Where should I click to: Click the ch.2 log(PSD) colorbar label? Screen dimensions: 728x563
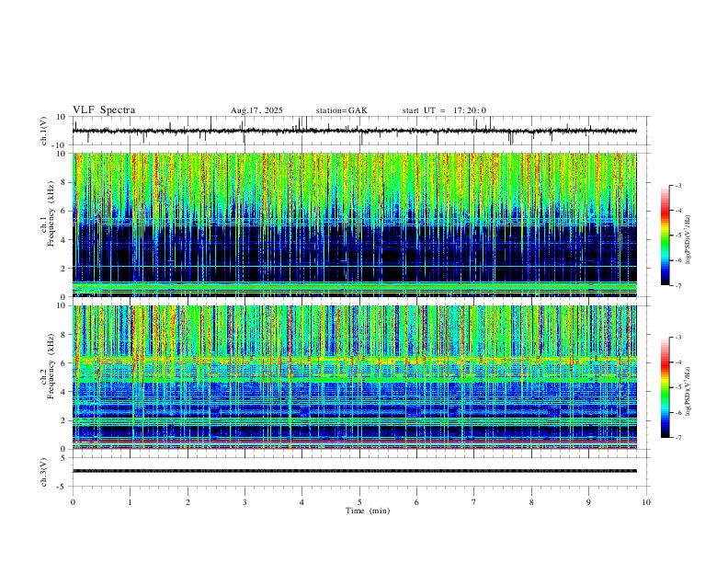coord(688,392)
